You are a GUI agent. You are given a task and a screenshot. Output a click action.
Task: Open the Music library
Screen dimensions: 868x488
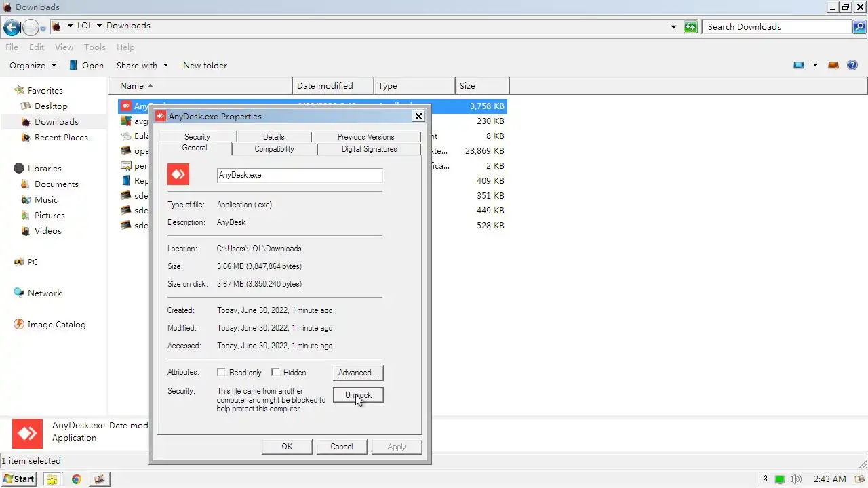point(45,199)
